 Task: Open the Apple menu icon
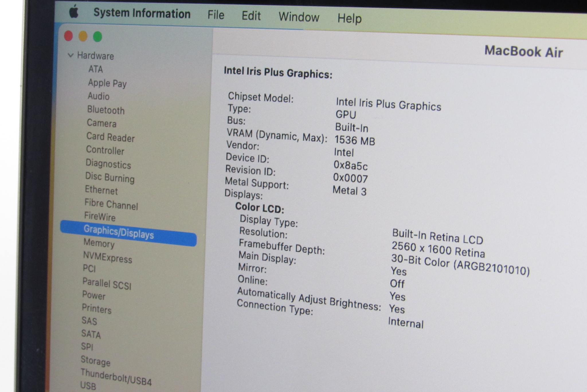[x=74, y=12]
